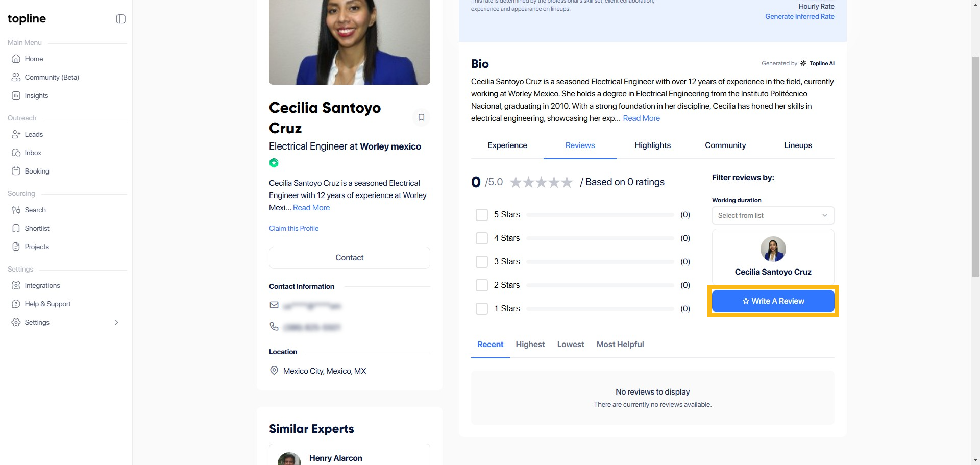Viewport: 980px width, 465px height.
Task: Open Community (Beta) icon in sidebar
Action: [x=16, y=77]
